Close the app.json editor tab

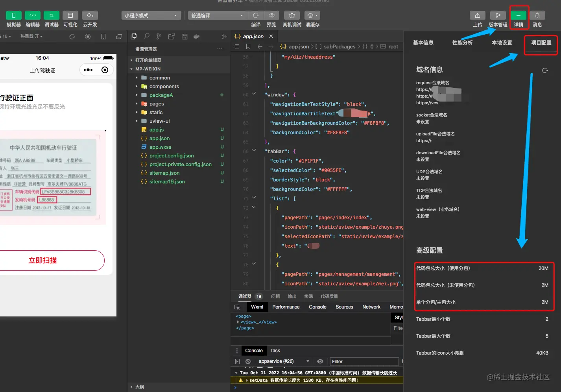click(x=271, y=36)
